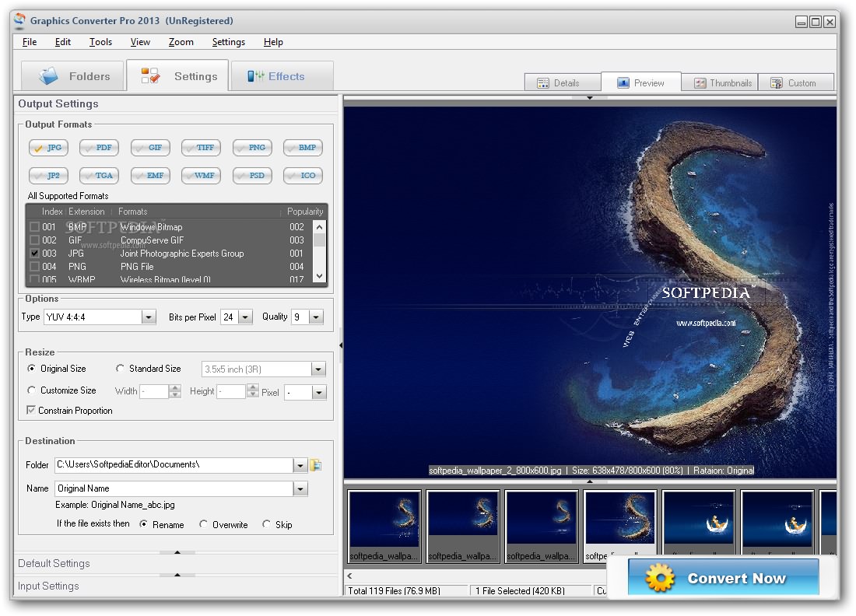Click the formats list scrollbar up arrow
This screenshot has height=616, width=856.
click(x=320, y=226)
